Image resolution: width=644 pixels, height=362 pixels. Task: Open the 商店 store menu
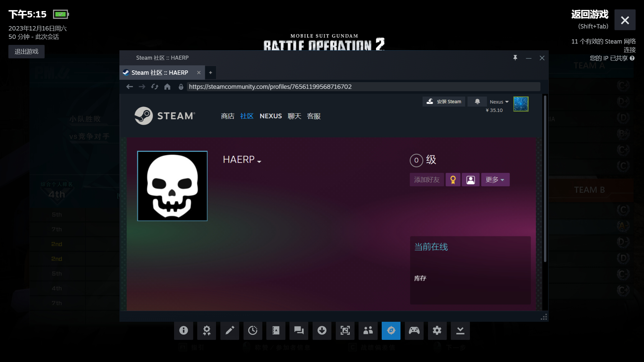tap(227, 116)
